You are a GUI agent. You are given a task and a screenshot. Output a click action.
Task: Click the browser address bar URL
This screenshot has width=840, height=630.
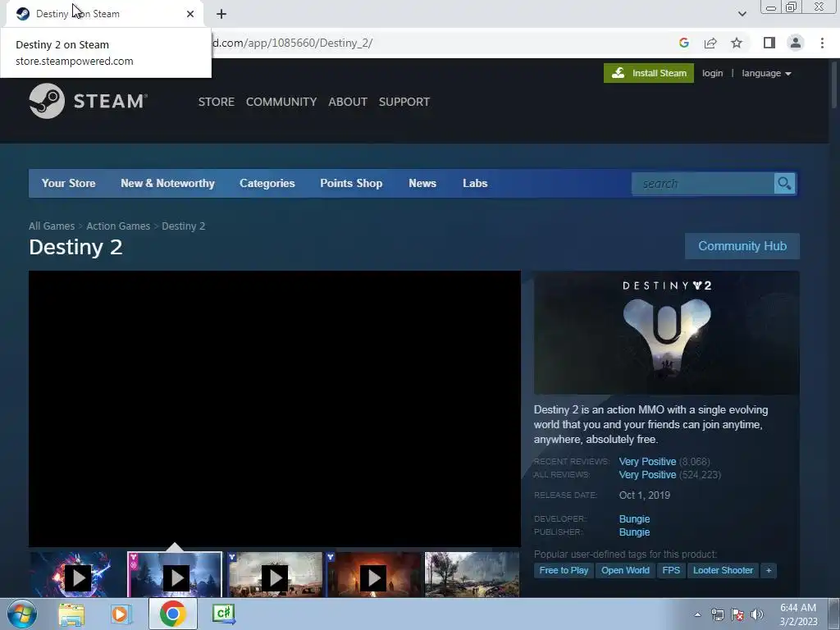pyautogui.click(x=293, y=43)
